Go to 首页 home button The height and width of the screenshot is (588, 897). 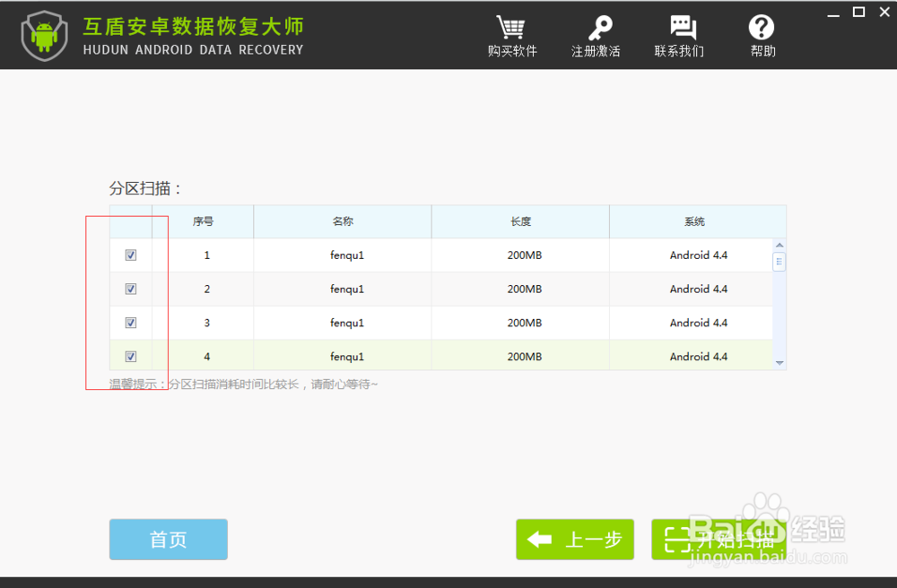169,540
